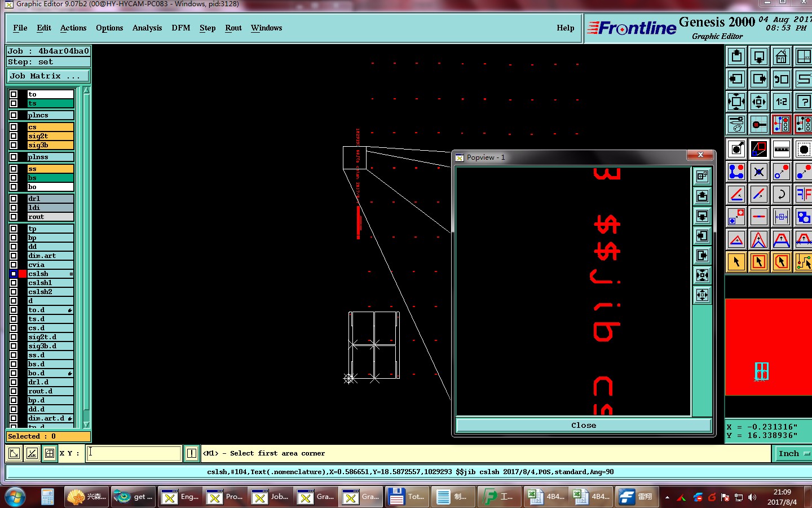Open the wrench and mouse tools icon
Viewport: 812px width, 508px height.
click(736, 124)
